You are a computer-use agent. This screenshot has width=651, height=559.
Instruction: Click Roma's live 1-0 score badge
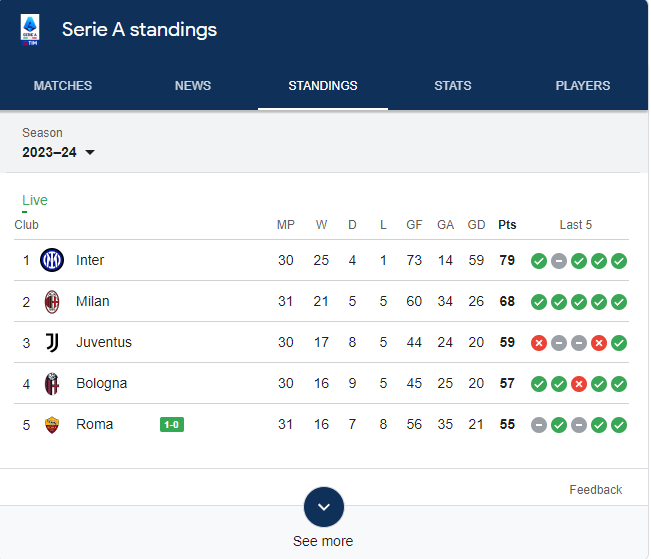pos(172,424)
